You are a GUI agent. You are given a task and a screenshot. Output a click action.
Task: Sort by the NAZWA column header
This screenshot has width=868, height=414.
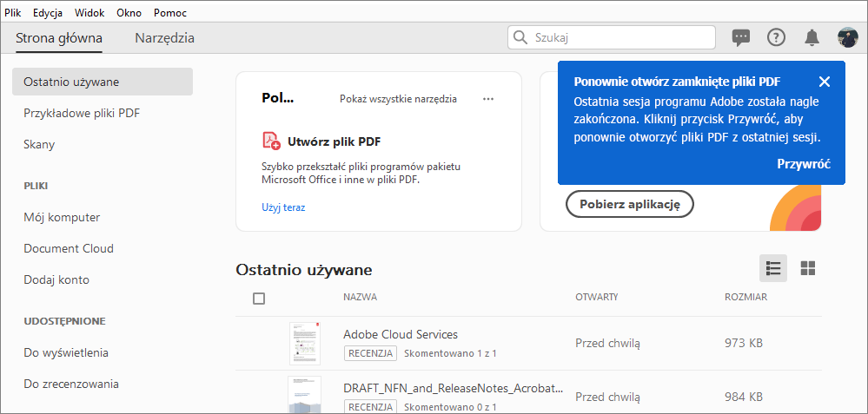pyautogui.click(x=360, y=298)
